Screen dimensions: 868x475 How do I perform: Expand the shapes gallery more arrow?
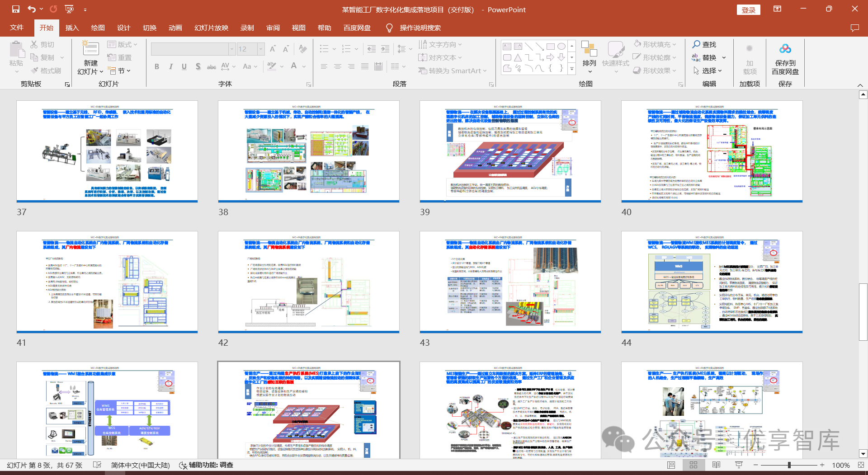tap(572, 69)
